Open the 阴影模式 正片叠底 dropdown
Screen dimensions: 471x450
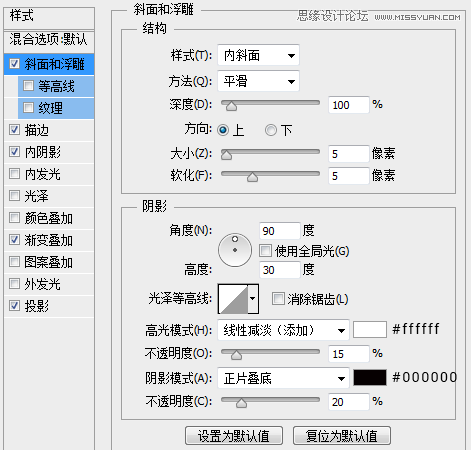point(283,378)
